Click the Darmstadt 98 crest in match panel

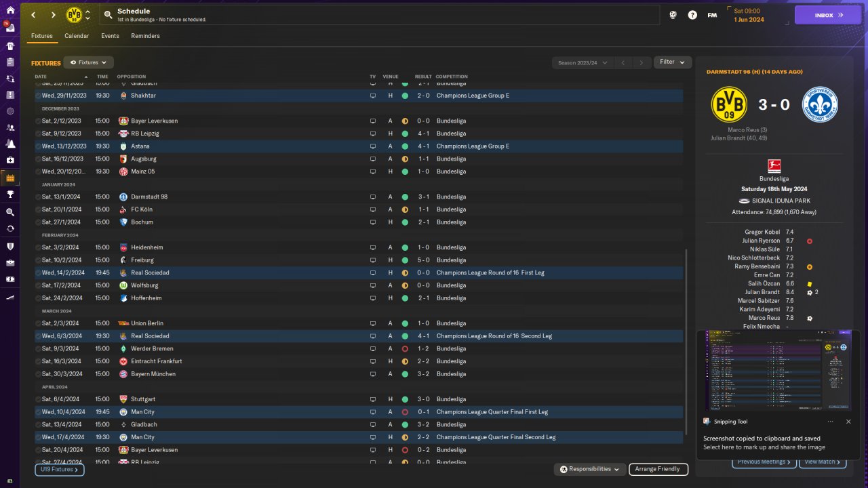click(x=820, y=104)
